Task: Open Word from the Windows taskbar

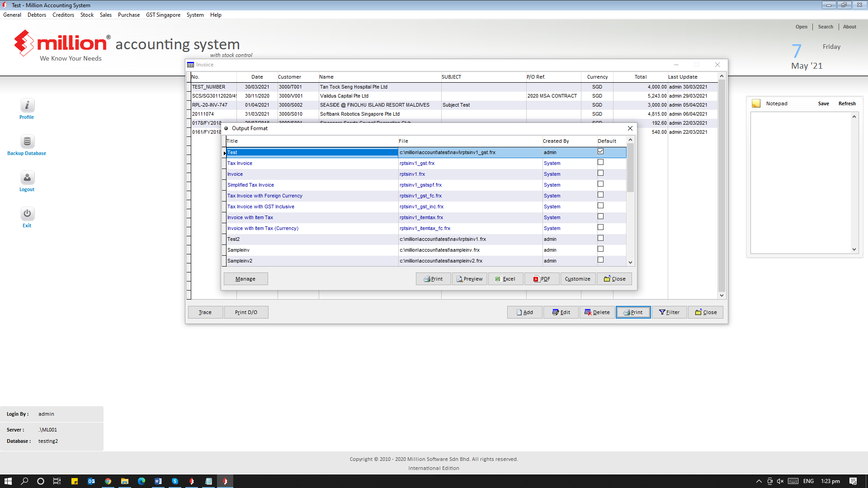Action: (x=158, y=481)
